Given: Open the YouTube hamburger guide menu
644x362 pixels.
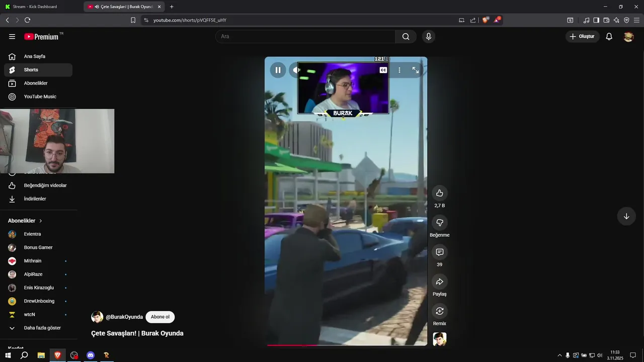Looking at the screenshot, I should (12, 36).
